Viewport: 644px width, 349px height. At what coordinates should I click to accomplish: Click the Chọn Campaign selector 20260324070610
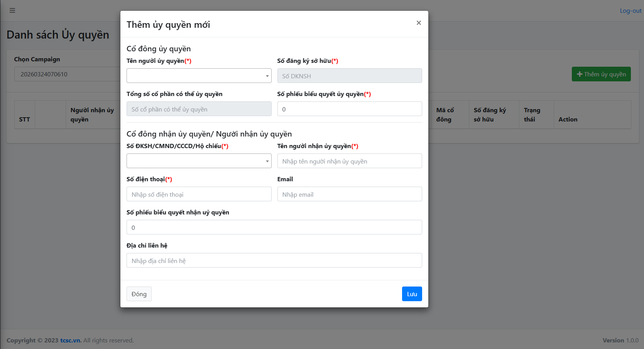(x=68, y=74)
